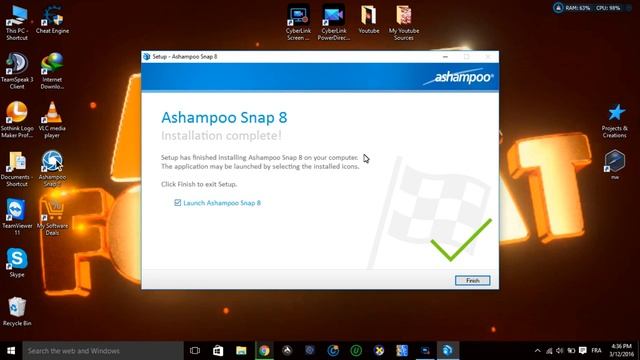Viewport: 640px width, 360px height.
Task: Click the setup window title bar icon
Action: 147,57
